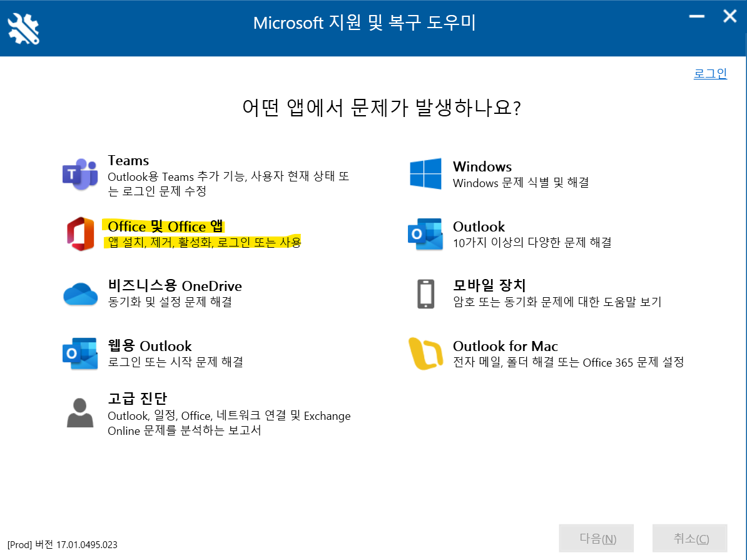Screen dimensions: 747x560
Task: Select the Windows logo icon
Action: (x=425, y=174)
